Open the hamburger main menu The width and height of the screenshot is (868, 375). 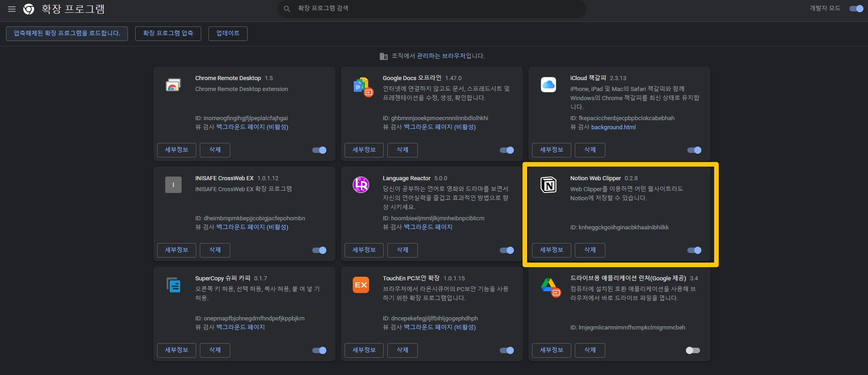coord(12,9)
